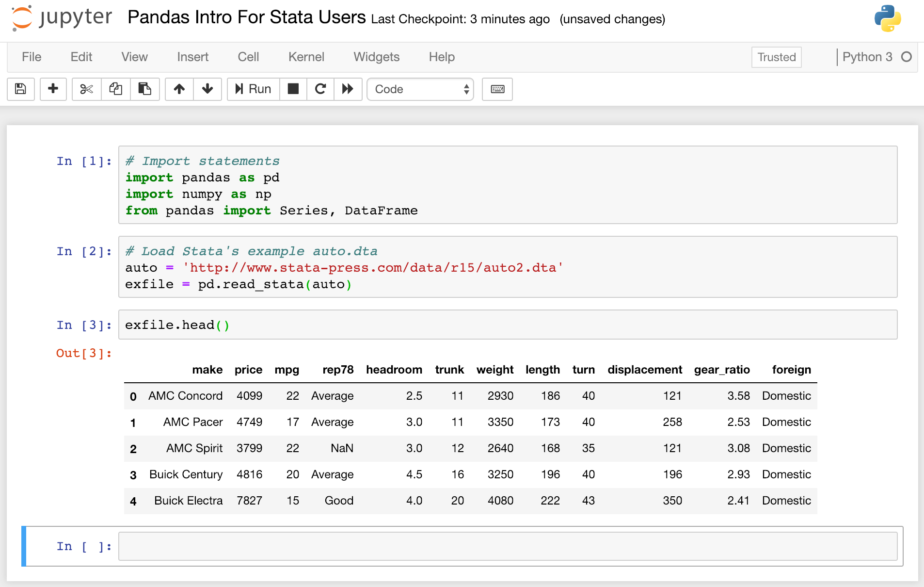Click the 'AMC Concord' cell
This screenshot has height=587, width=924.
point(185,396)
